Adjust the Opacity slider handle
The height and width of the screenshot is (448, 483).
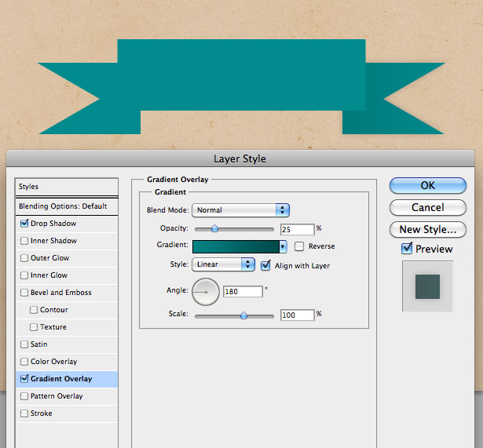(214, 228)
